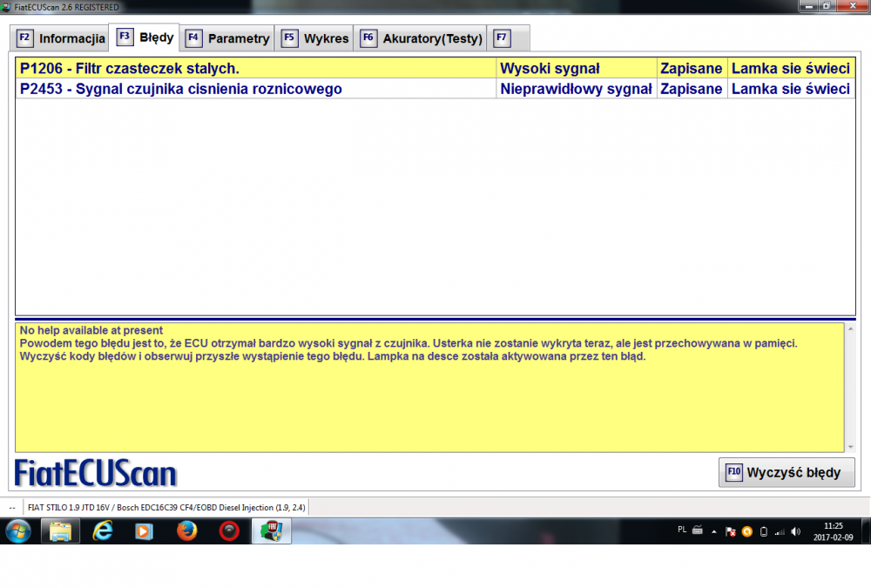Click the on-screen keyboard tray icon
The image size is (871, 588).
tap(698, 531)
